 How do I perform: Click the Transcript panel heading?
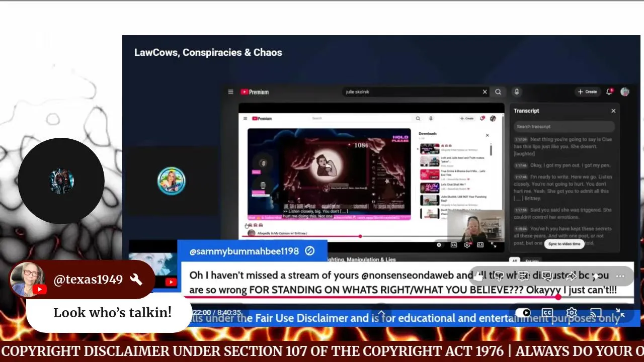(526, 111)
